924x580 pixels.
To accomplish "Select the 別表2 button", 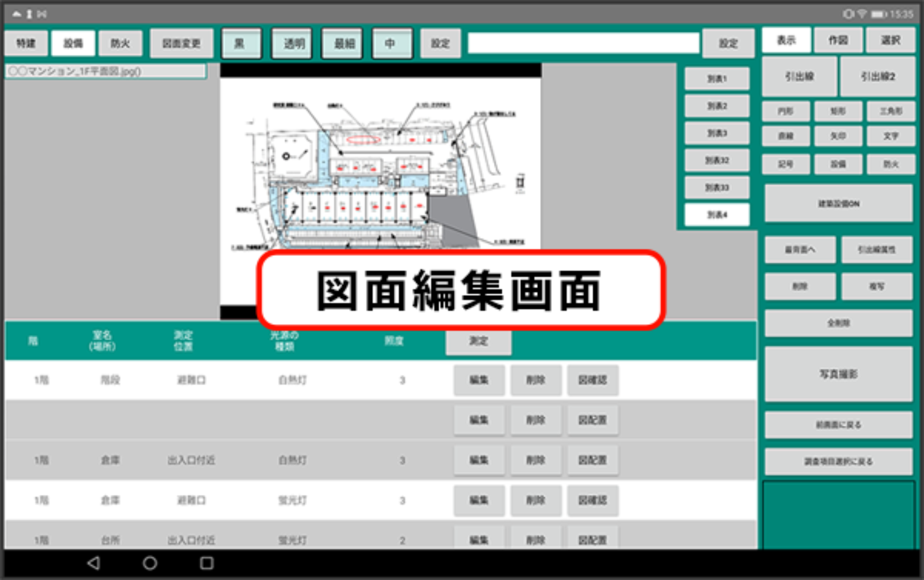I will point(717,106).
